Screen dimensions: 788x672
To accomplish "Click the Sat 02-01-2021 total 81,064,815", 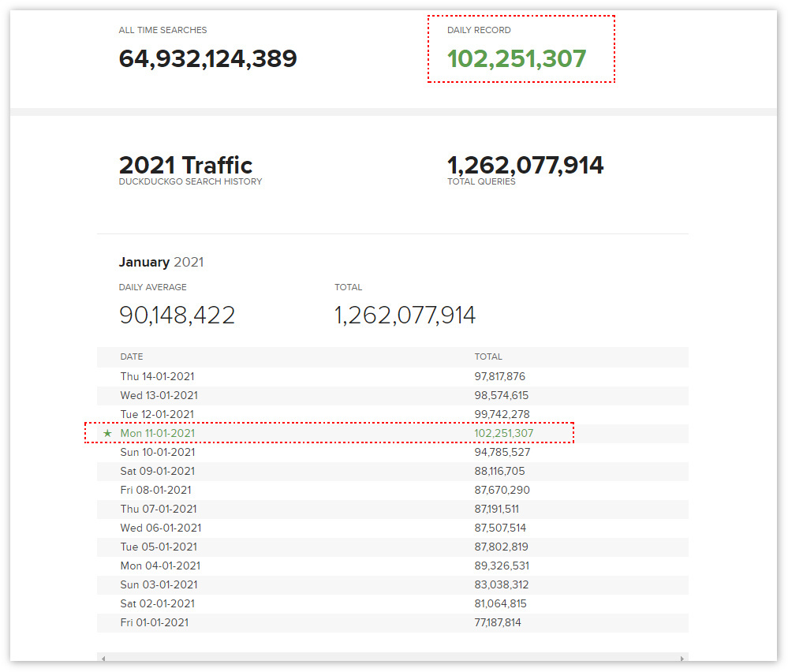I will coord(500,604).
